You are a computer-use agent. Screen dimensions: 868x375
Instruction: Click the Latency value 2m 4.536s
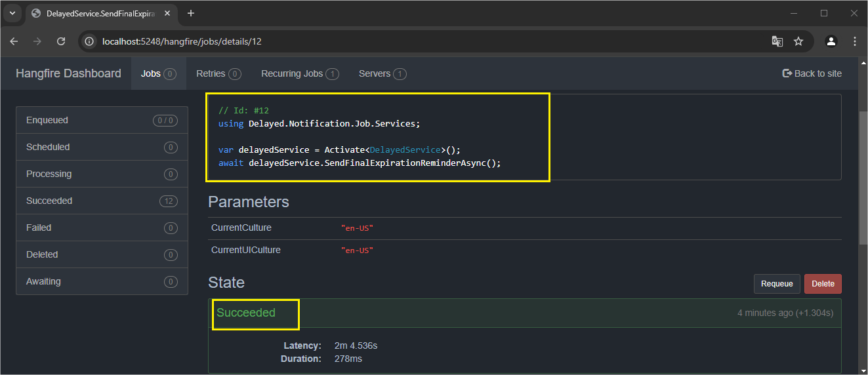coord(356,345)
